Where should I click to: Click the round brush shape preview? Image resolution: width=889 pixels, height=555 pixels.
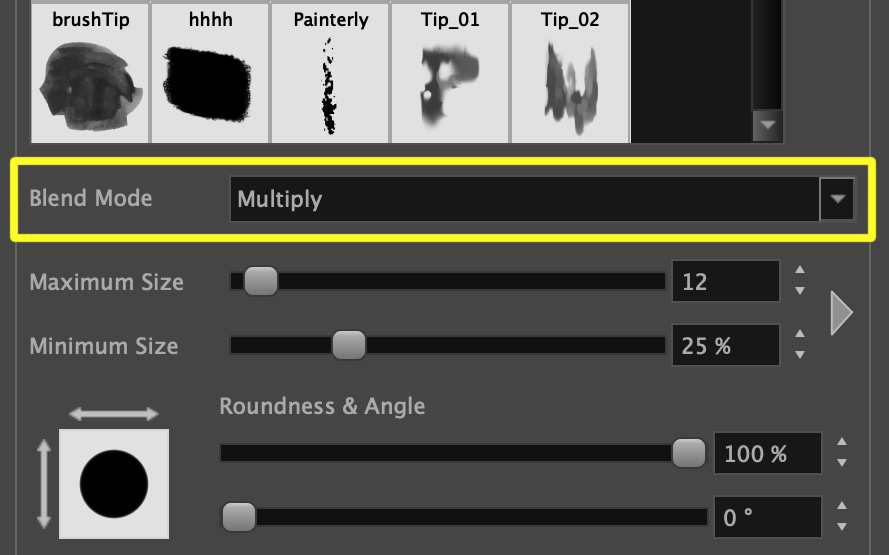pyautogui.click(x=114, y=485)
